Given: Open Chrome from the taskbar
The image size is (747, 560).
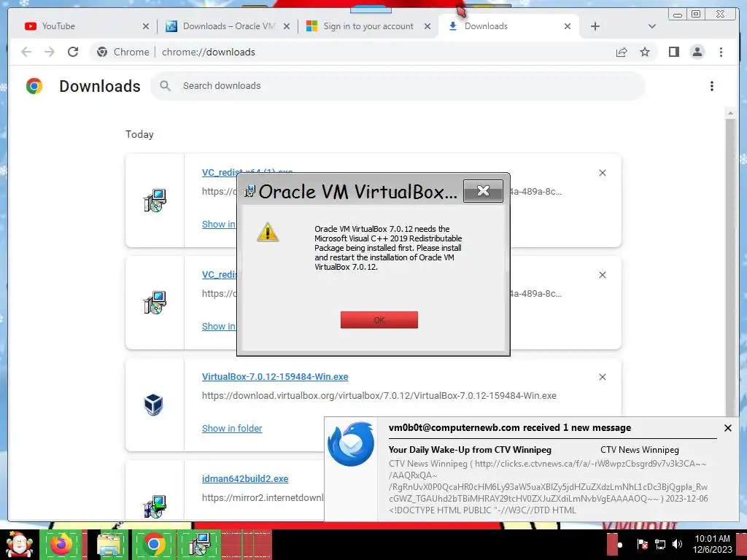Looking at the screenshot, I should tap(154, 544).
